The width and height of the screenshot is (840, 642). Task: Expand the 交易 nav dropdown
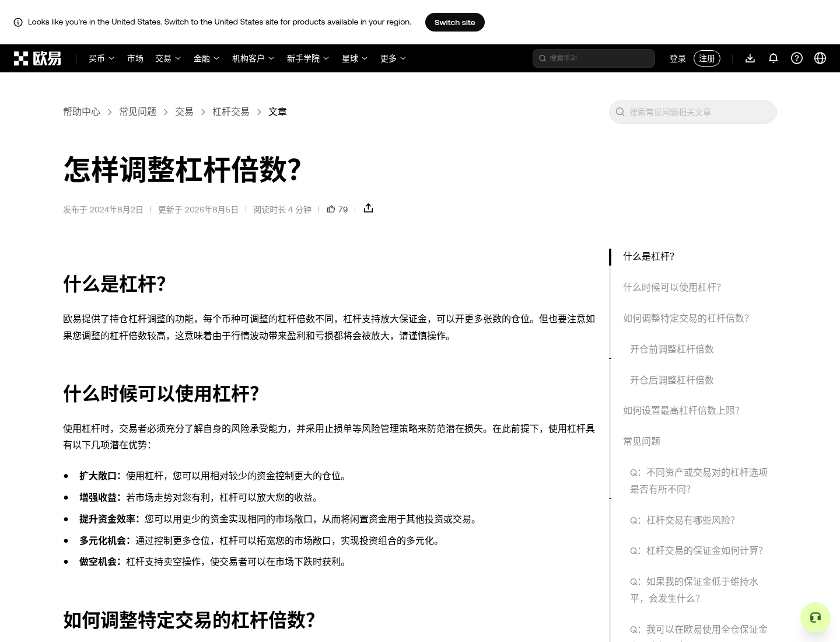pyautogui.click(x=168, y=58)
